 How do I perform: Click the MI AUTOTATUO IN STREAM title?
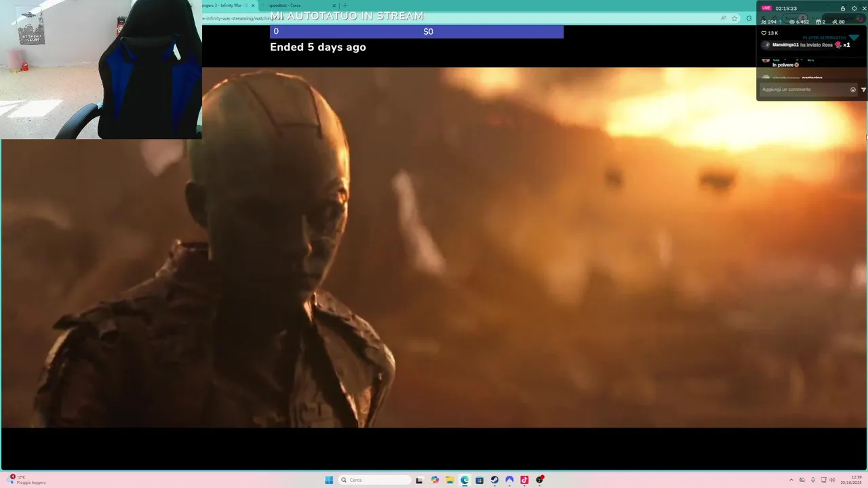coord(347,16)
